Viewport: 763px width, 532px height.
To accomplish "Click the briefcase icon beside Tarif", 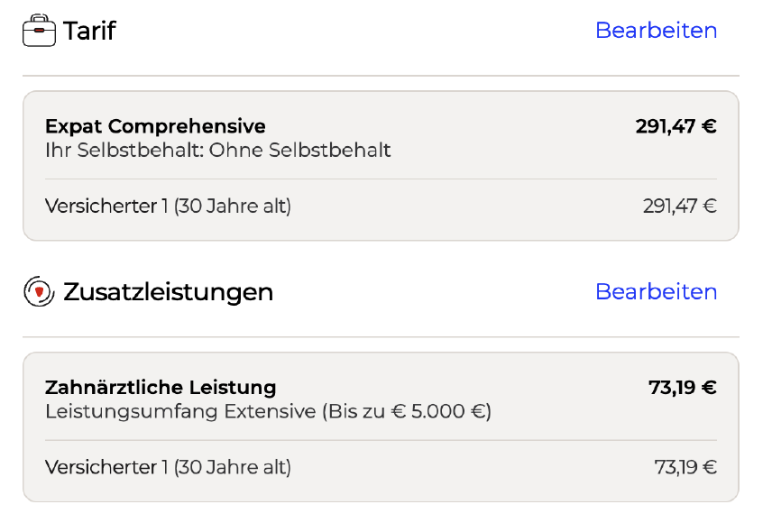I will coord(39,31).
